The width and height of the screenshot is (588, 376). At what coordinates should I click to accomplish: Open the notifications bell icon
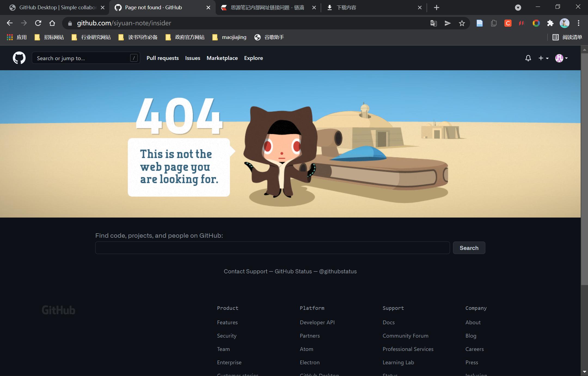[528, 58]
